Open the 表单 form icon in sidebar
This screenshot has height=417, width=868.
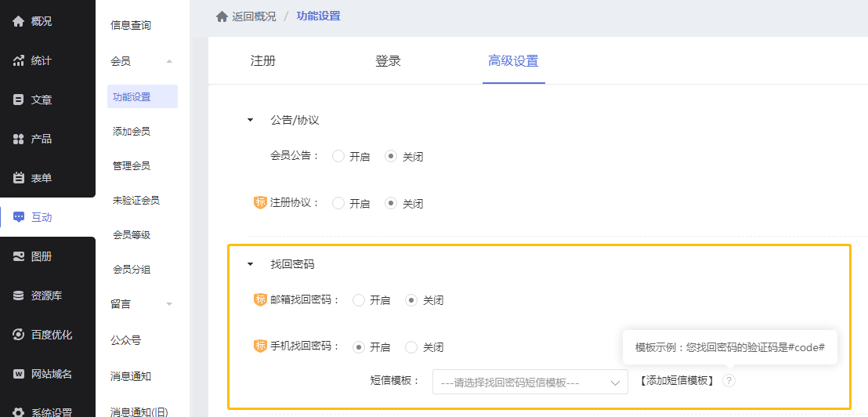coord(19,178)
